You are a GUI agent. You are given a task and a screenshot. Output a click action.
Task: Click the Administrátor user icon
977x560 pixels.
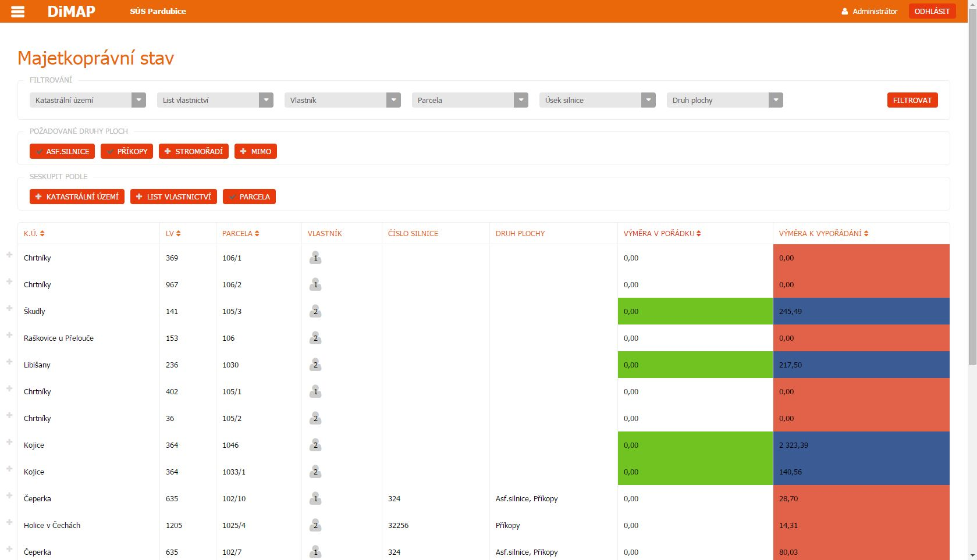845,11
